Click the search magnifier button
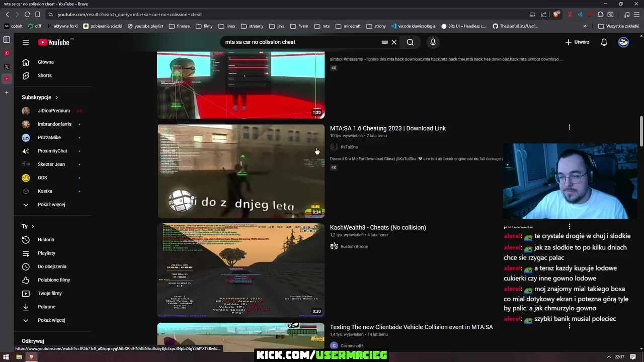This screenshot has width=644, height=362. click(410, 42)
